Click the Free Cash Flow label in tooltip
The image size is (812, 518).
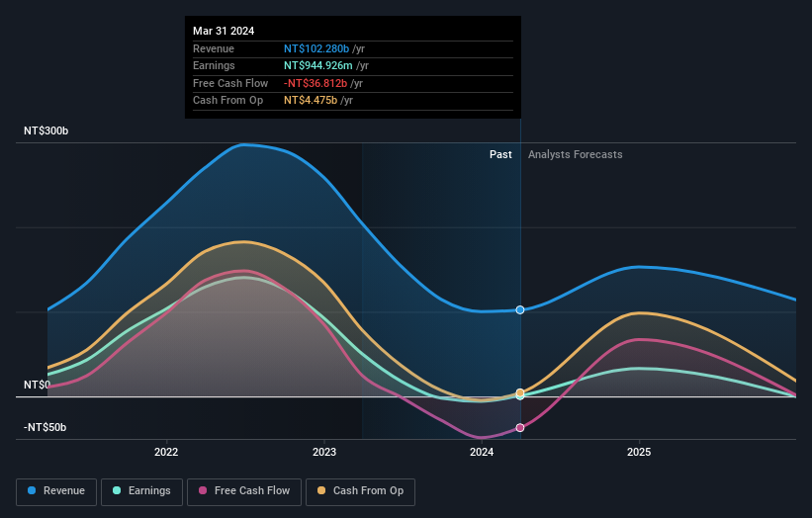point(230,83)
